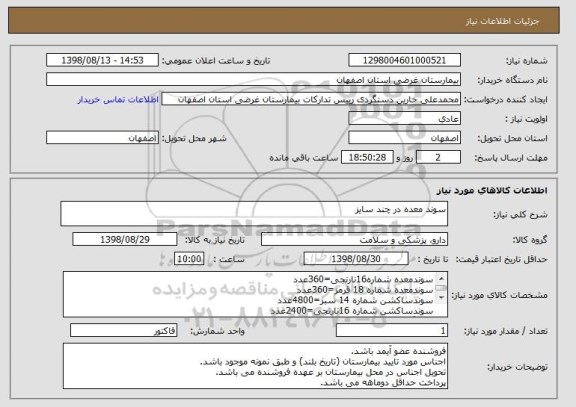The width and height of the screenshot is (576, 407).
Task: Click scroll down arrow in item specifications box
Action: click(x=441, y=297)
